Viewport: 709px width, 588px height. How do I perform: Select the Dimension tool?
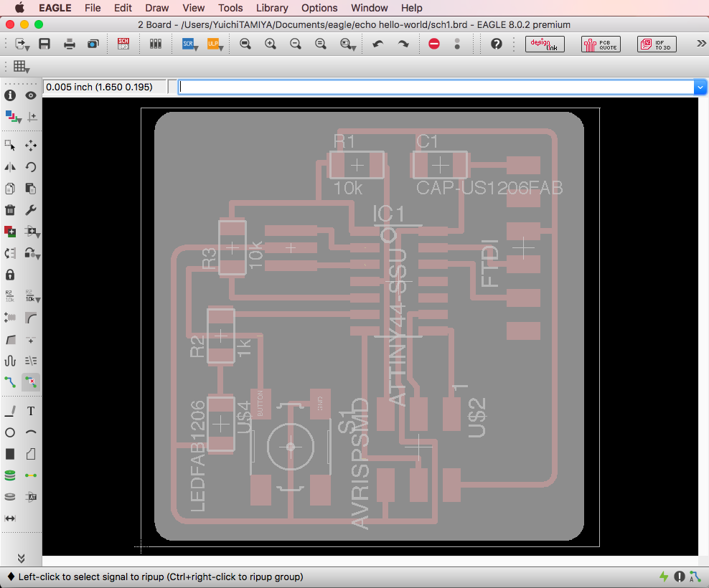click(10, 518)
